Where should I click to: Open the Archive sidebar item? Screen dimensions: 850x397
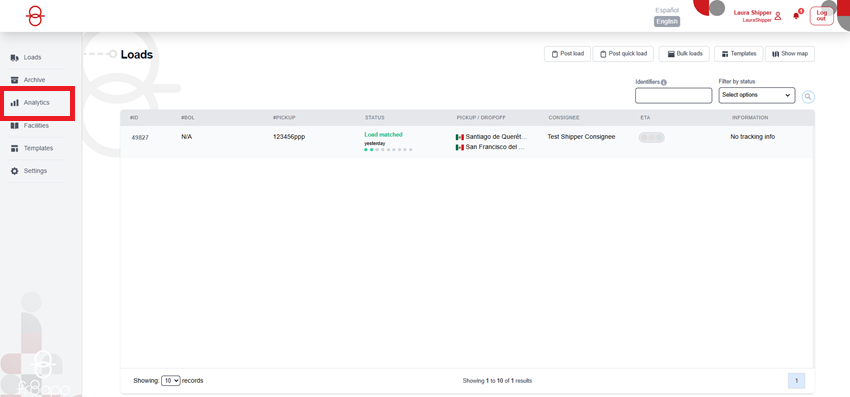coord(35,80)
